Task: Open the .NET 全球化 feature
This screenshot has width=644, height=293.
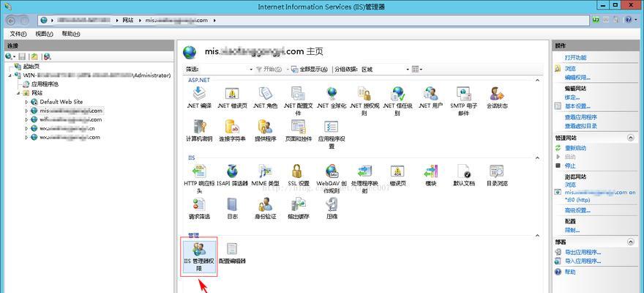Action: click(x=331, y=98)
